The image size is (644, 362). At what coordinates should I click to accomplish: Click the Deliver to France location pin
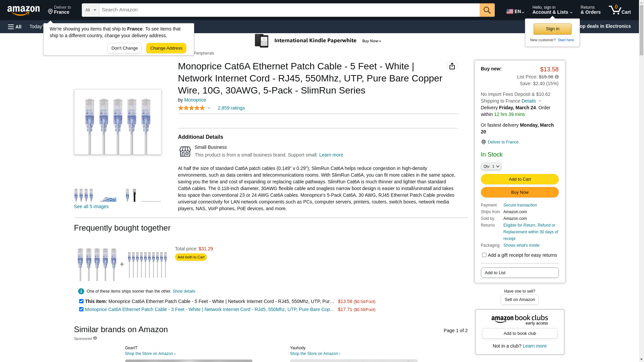coord(483,142)
